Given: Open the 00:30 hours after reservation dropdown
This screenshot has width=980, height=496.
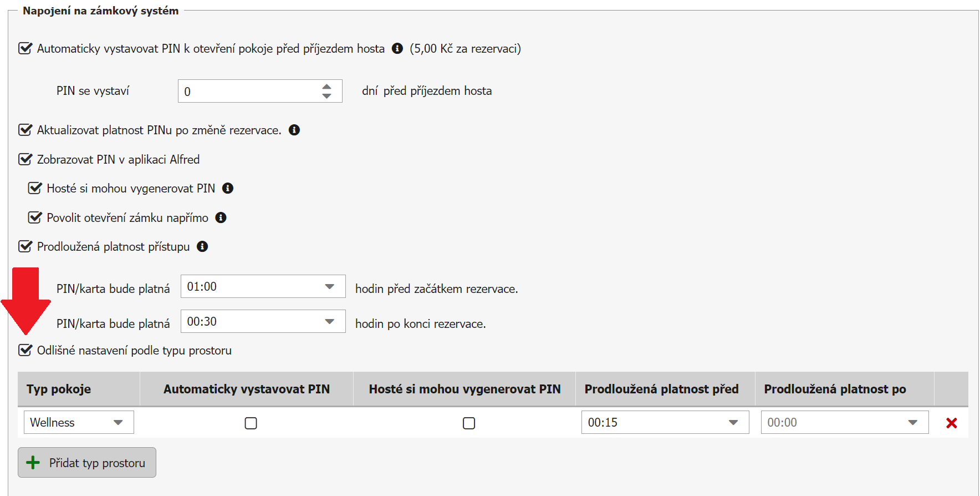Looking at the screenshot, I should coord(263,322).
